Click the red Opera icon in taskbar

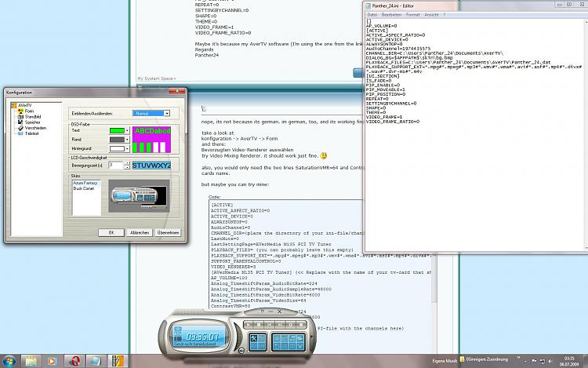[74, 361]
